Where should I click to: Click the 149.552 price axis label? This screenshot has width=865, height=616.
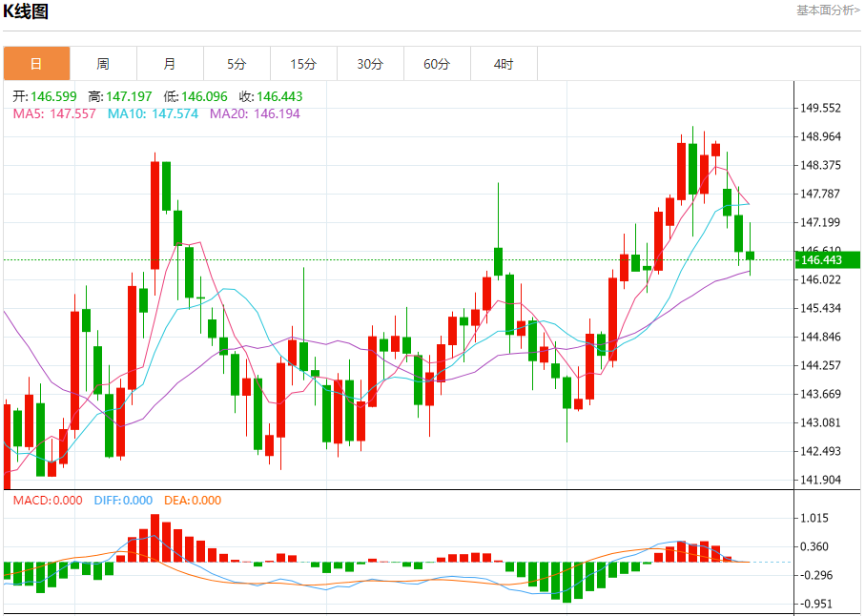tap(821, 108)
